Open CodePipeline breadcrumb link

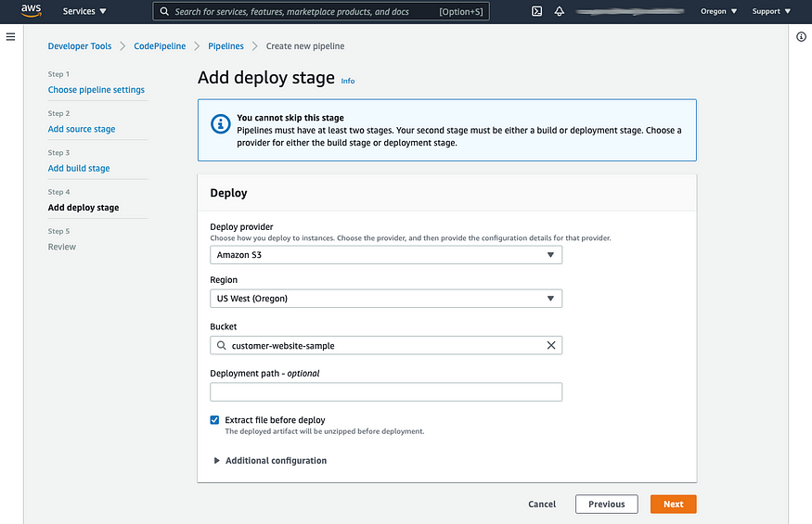[160, 46]
